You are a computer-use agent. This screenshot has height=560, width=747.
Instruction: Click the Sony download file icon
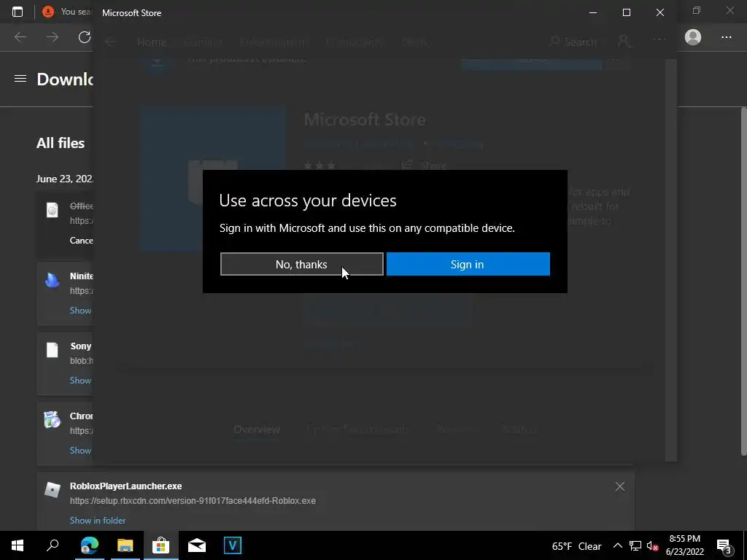[x=52, y=350]
